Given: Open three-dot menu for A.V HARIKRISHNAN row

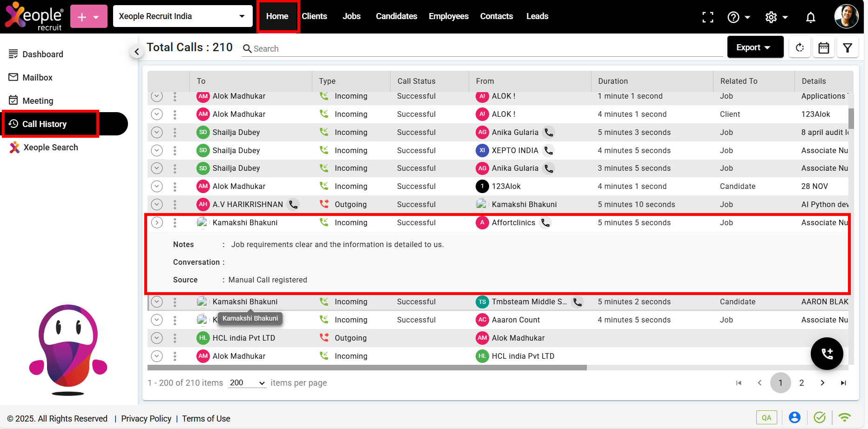Looking at the screenshot, I should (x=175, y=205).
